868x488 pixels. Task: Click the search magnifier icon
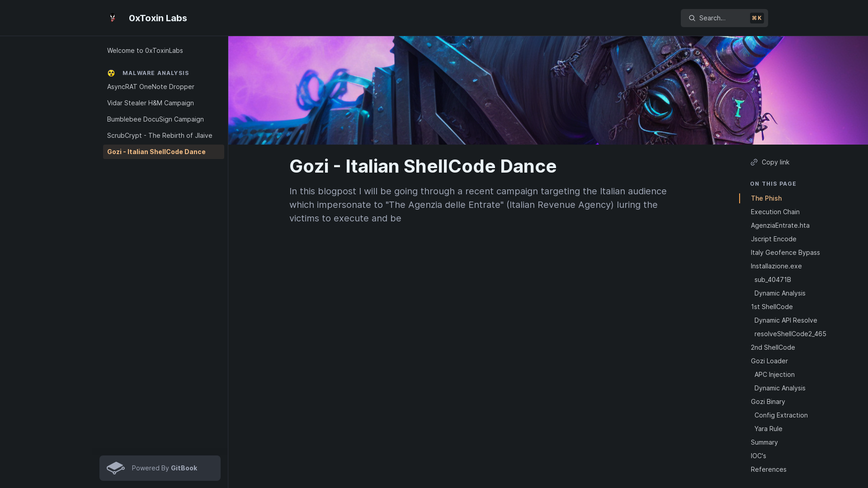[692, 18]
